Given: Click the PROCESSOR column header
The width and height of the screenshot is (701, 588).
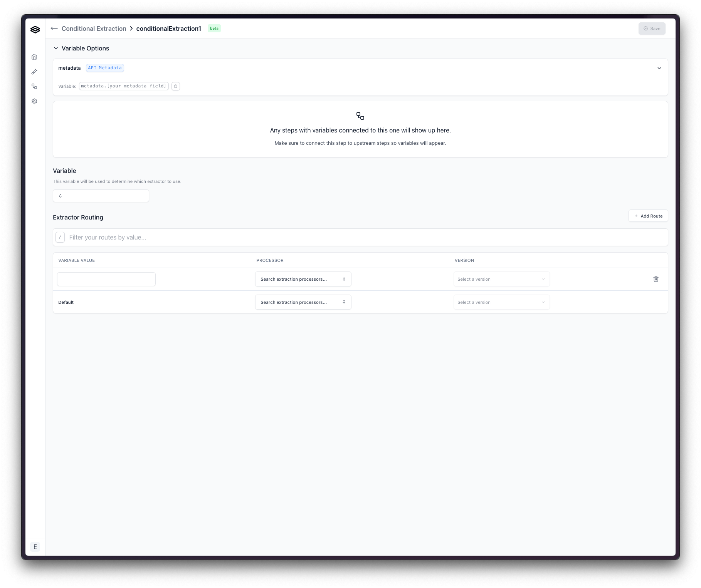Looking at the screenshot, I should (x=270, y=261).
